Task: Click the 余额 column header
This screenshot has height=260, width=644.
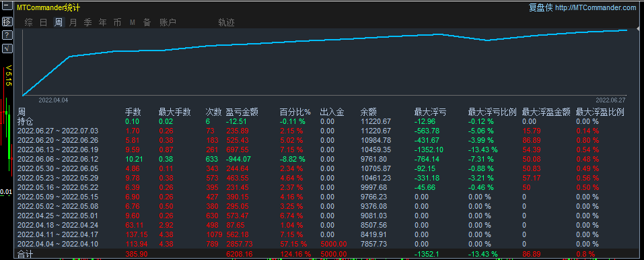Action: [369, 112]
